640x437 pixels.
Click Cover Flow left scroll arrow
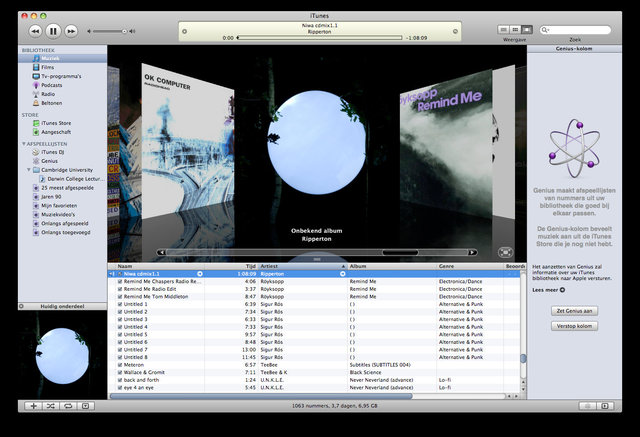(162, 253)
